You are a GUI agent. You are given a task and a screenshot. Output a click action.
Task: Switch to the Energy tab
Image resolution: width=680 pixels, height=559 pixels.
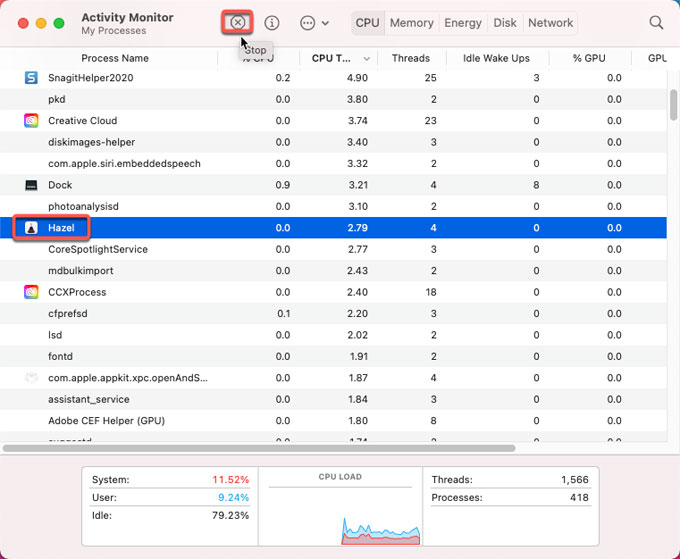tap(463, 23)
